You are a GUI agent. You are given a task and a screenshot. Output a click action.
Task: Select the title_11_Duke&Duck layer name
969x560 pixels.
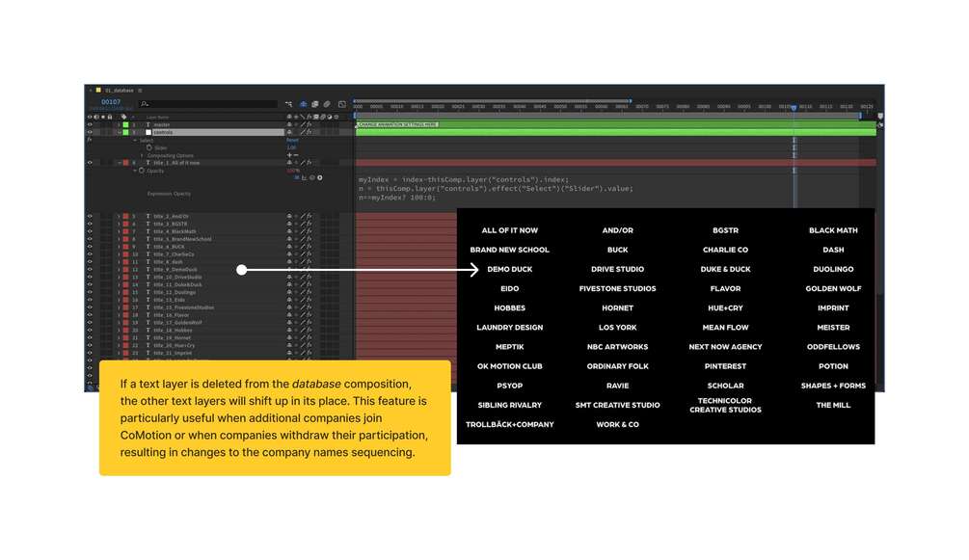coord(178,285)
